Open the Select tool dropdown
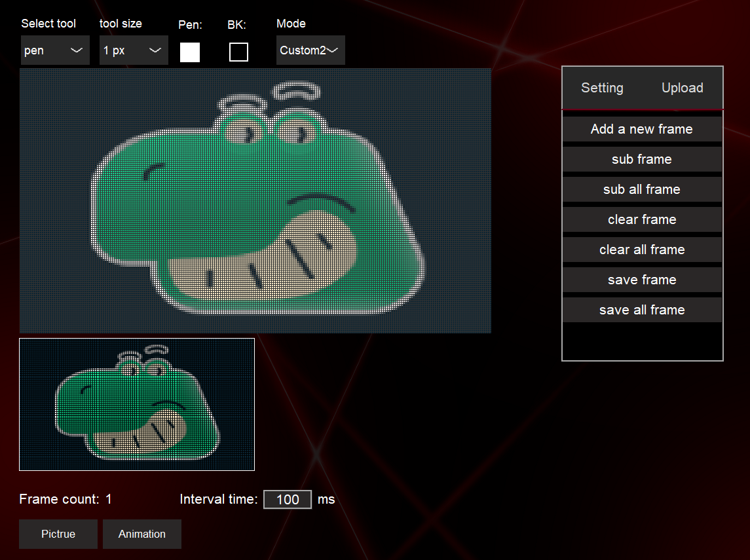Screen dimensions: 750x560 click(55, 50)
